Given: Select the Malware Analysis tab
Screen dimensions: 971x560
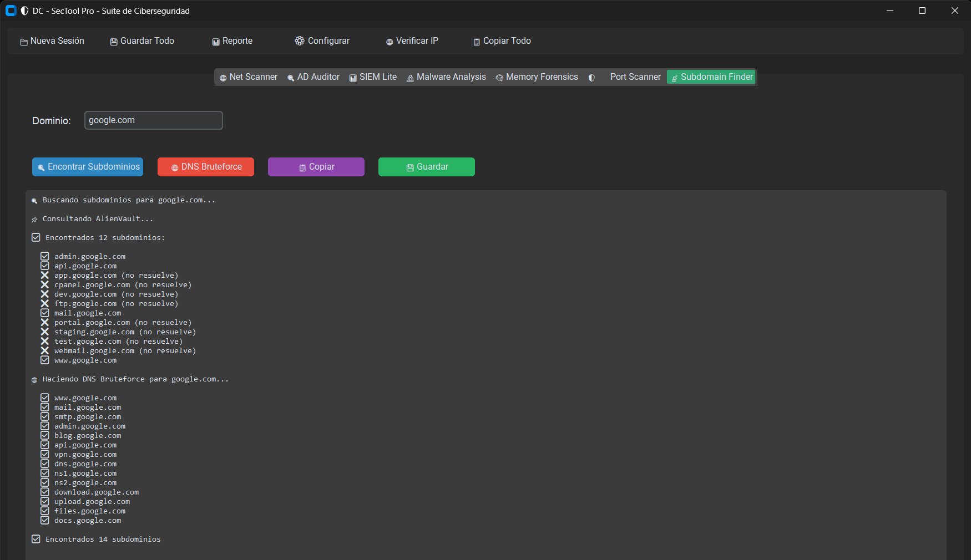Looking at the screenshot, I should [446, 77].
